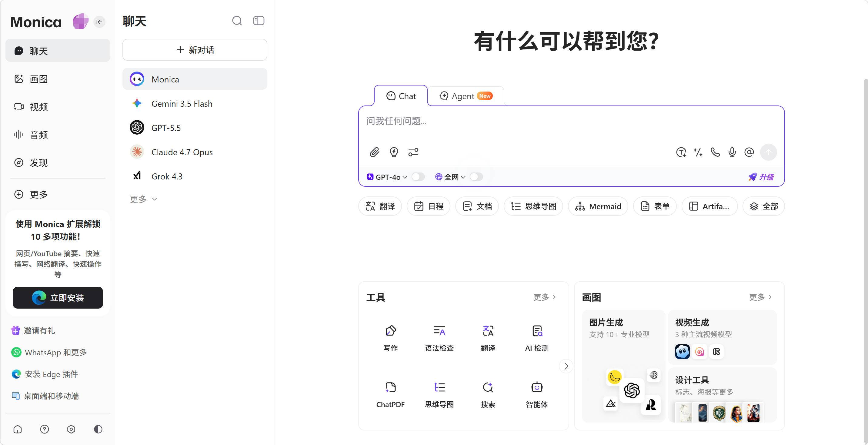Viewport: 868px width, 445px height.
Task: Click the lightbulb thinking icon
Action: [x=394, y=152]
